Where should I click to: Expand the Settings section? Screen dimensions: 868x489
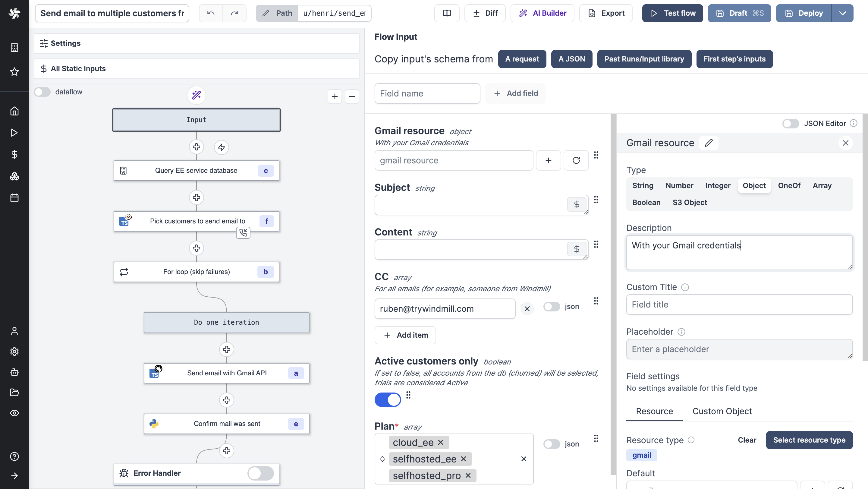[x=197, y=43]
